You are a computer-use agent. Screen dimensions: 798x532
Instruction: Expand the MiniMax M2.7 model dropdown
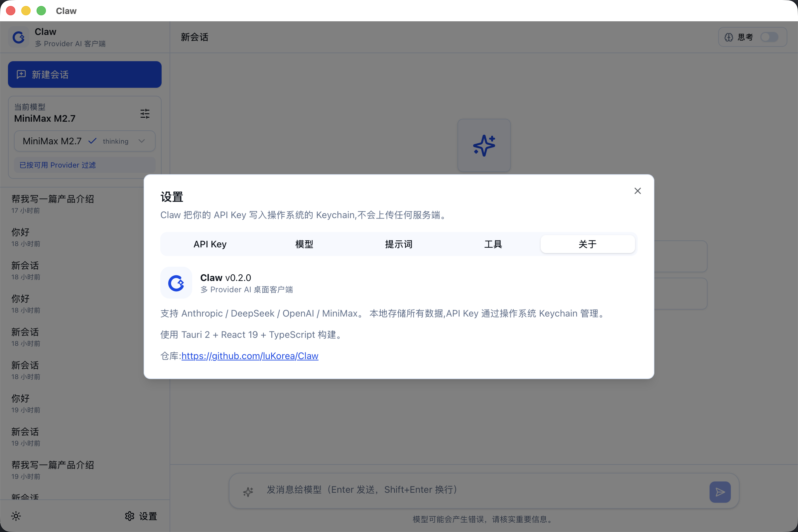click(x=84, y=141)
